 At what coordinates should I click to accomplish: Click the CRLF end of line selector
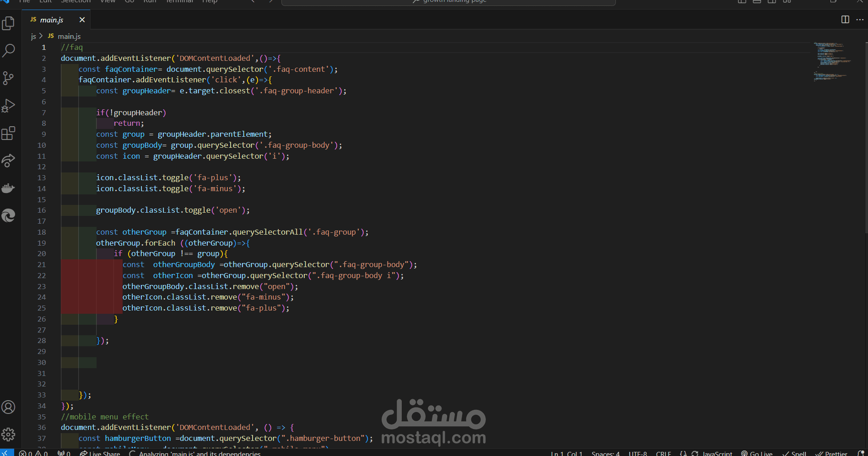pos(663,453)
